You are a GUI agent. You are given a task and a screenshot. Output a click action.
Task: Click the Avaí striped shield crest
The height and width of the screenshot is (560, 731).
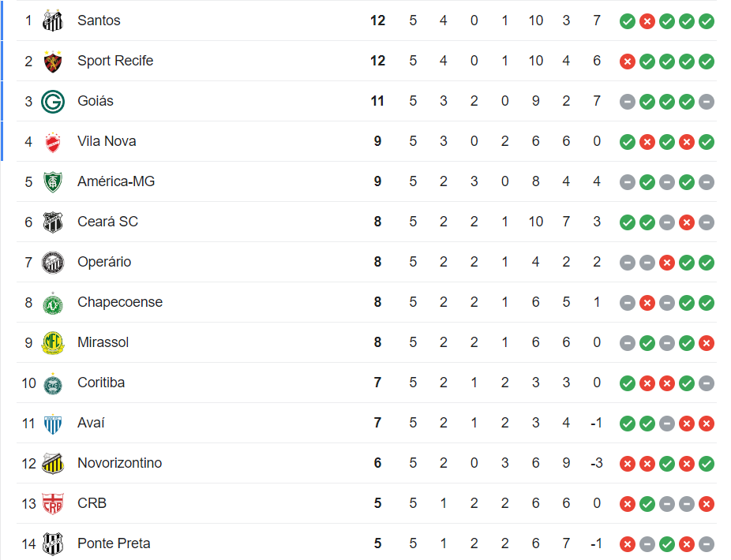pyautogui.click(x=53, y=424)
